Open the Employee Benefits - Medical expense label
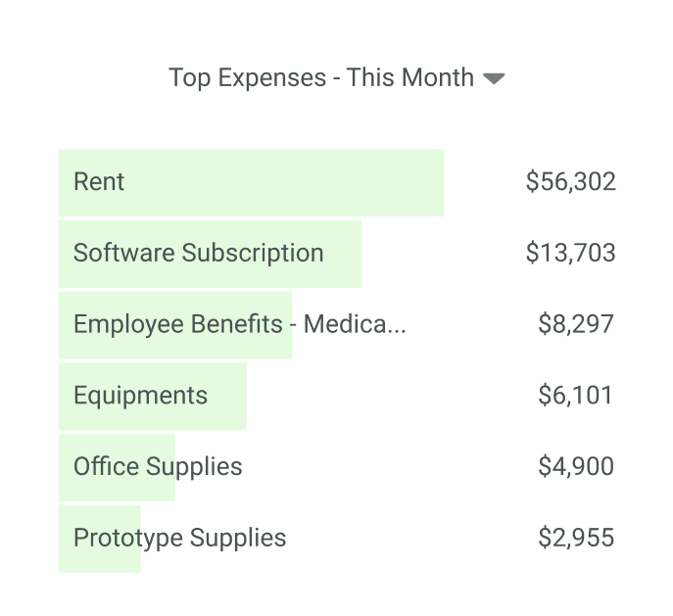673x616 pixels. [x=239, y=324]
